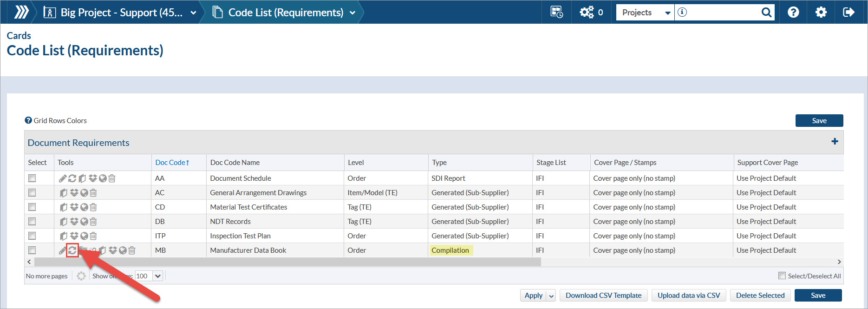The width and height of the screenshot is (868, 309).
Task: Add a document requirement with the plus icon
Action: pos(835,142)
